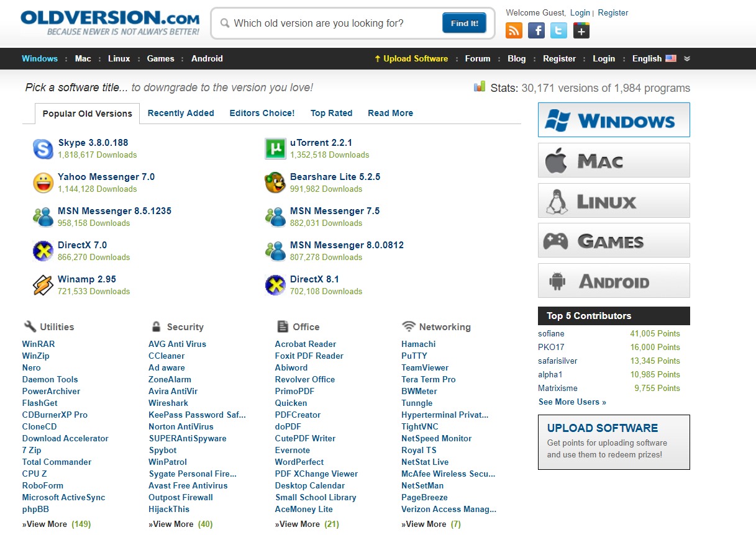Click the Upload Software promo box
Image resolution: width=756 pixels, height=535 pixels.
point(614,442)
